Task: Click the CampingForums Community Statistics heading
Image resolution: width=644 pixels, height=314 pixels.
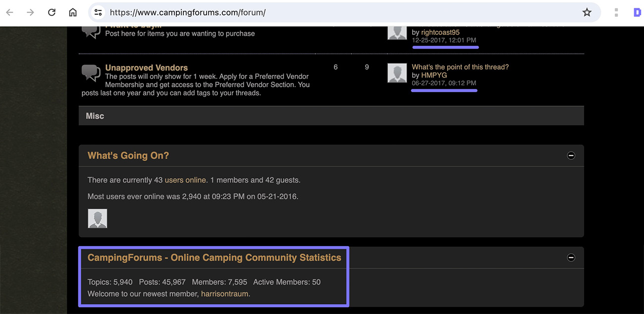Action: click(215, 258)
